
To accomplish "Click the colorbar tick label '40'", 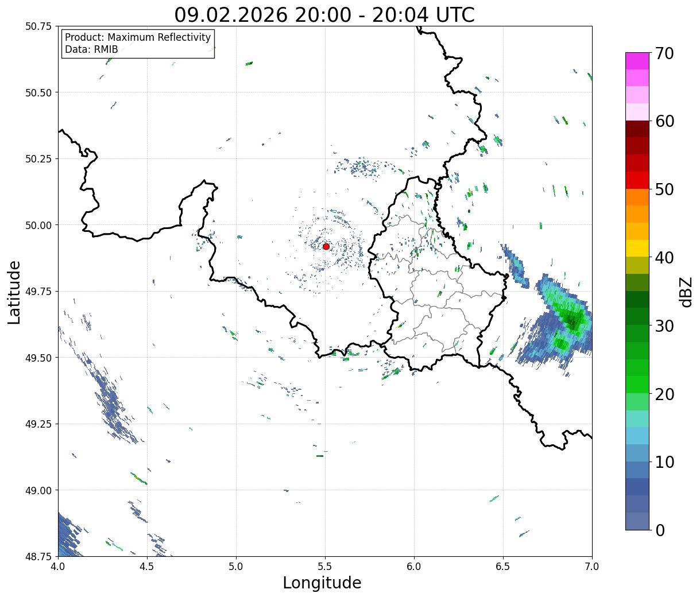I will pyautogui.click(x=664, y=258).
